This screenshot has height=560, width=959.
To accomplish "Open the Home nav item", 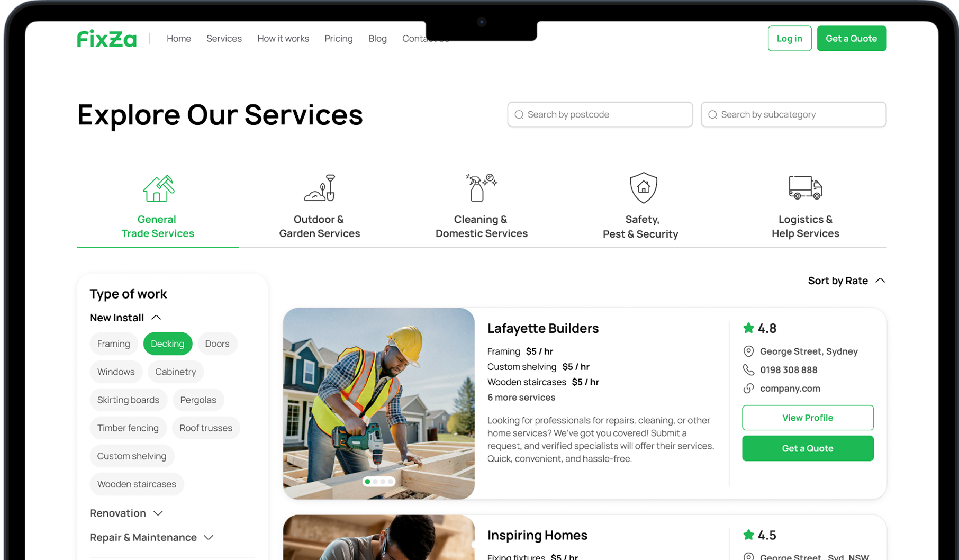I will tap(179, 39).
